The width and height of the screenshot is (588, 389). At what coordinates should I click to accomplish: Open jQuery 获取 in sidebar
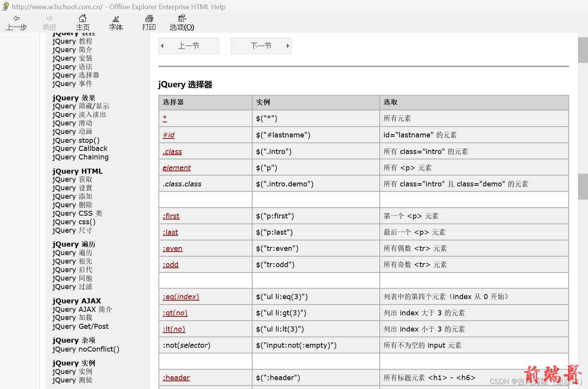click(x=72, y=179)
